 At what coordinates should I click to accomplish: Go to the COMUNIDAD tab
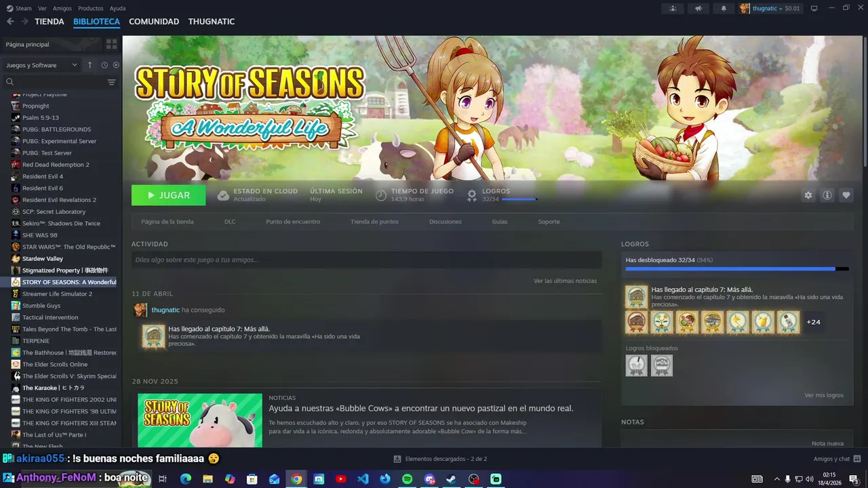[x=154, y=22]
